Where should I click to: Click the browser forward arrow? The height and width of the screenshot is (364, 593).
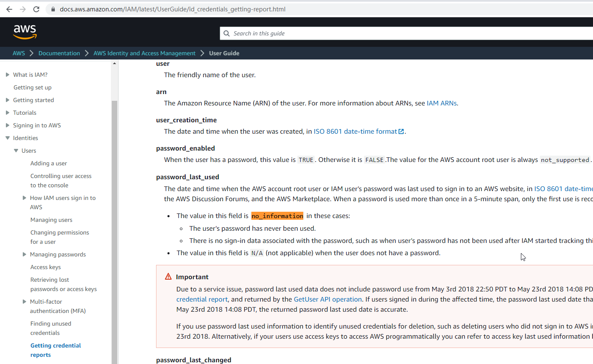pyautogui.click(x=23, y=9)
